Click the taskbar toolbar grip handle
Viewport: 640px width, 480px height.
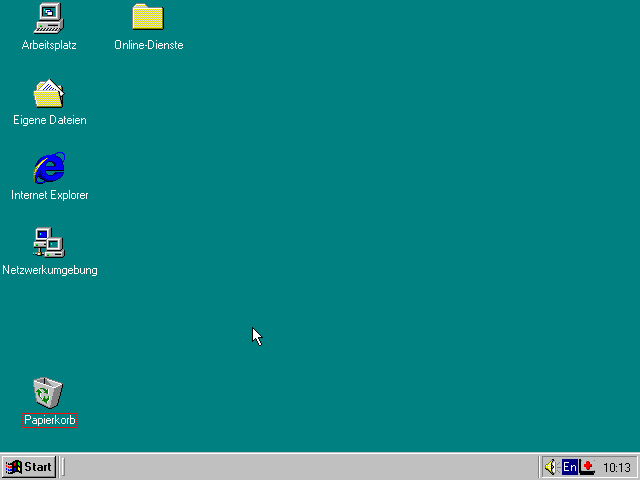pyautogui.click(x=63, y=467)
